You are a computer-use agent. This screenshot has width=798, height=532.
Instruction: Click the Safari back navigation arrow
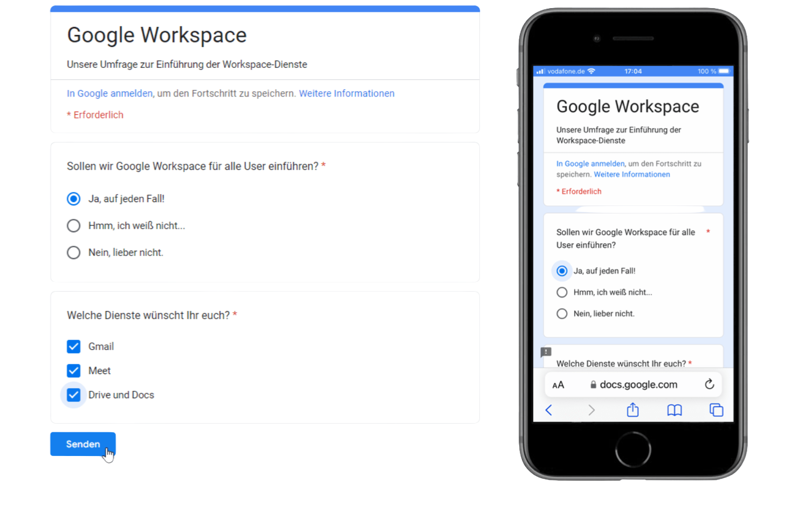coord(548,410)
